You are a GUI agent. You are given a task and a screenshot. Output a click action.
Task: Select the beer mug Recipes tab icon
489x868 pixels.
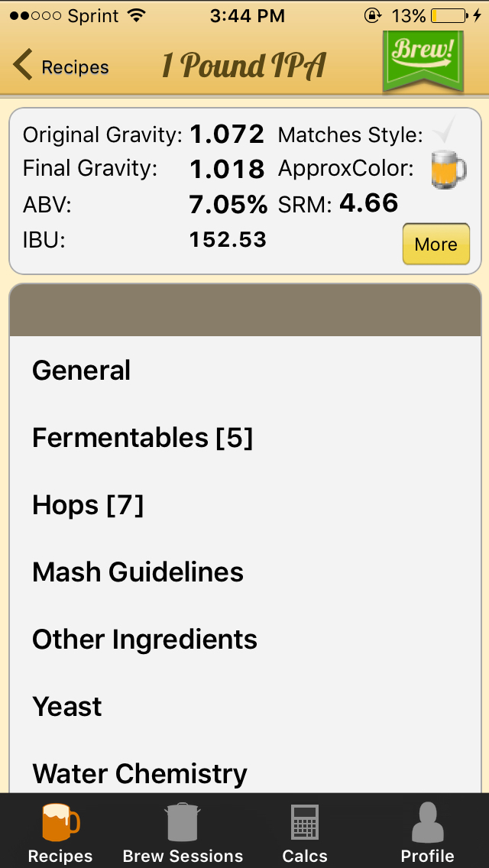(x=60, y=823)
